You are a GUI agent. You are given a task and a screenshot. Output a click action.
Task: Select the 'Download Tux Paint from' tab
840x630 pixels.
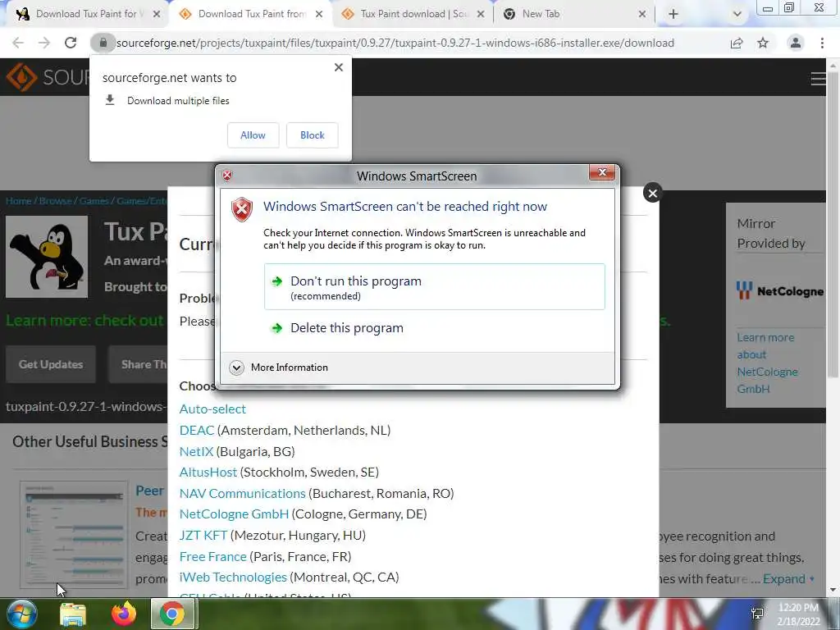(x=251, y=14)
